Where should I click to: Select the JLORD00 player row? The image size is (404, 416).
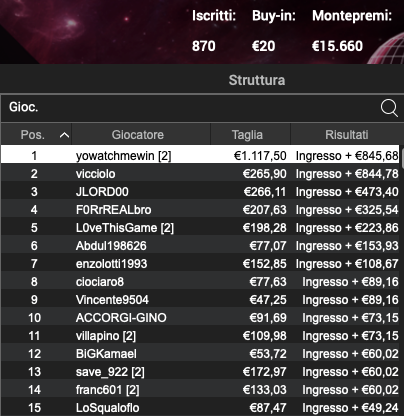coord(200,192)
